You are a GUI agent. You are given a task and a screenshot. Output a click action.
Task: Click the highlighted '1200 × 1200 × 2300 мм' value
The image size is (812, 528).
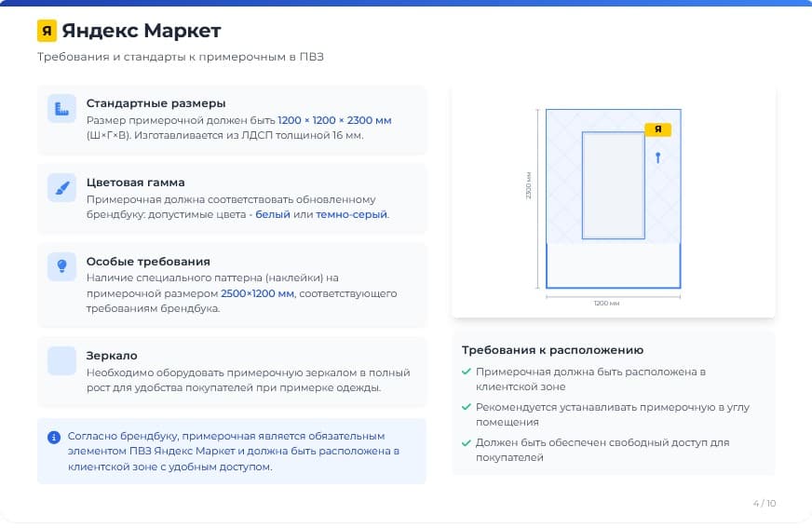point(334,120)
